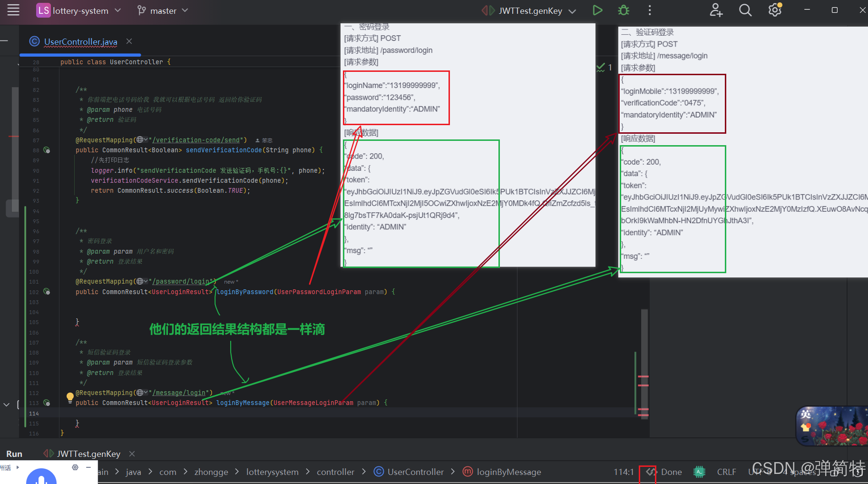The height and width of the screenshot is (484, 868).
Task: Click gutter endpoint icon at line 102
Action: click(47, 291)
